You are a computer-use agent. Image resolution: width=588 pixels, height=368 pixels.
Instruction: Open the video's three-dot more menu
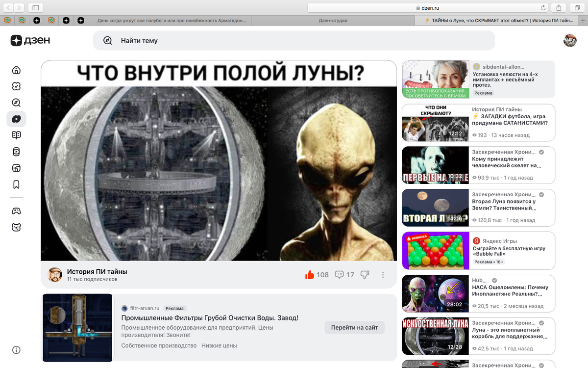[x=383, y=275]
